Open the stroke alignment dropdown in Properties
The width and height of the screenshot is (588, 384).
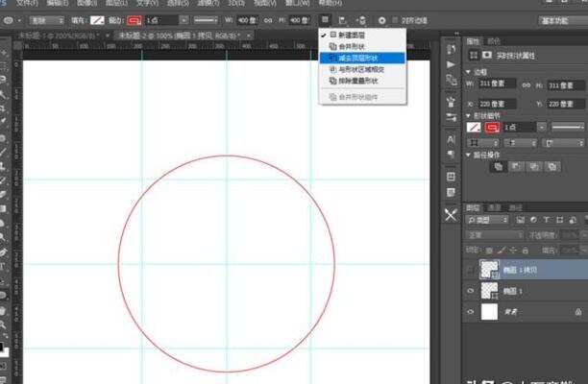coord(483,143)
